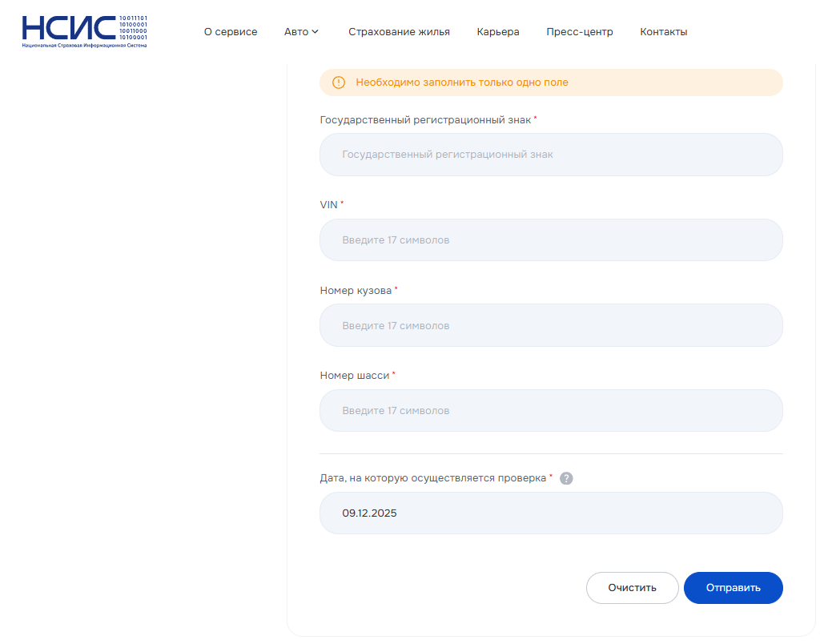This screenshot has height=644, width=824.
Task: Focus the Государственный регистрационный знак input field
Action: click(551, 155)
